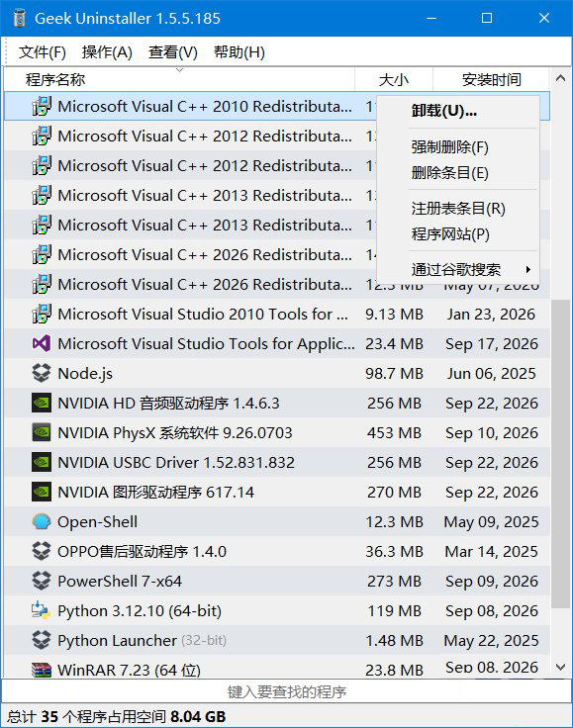The height and width of the screenshot is (728, 573).
Task: Choose 卸载(U)... from the context menu
Action: (458, 111)
